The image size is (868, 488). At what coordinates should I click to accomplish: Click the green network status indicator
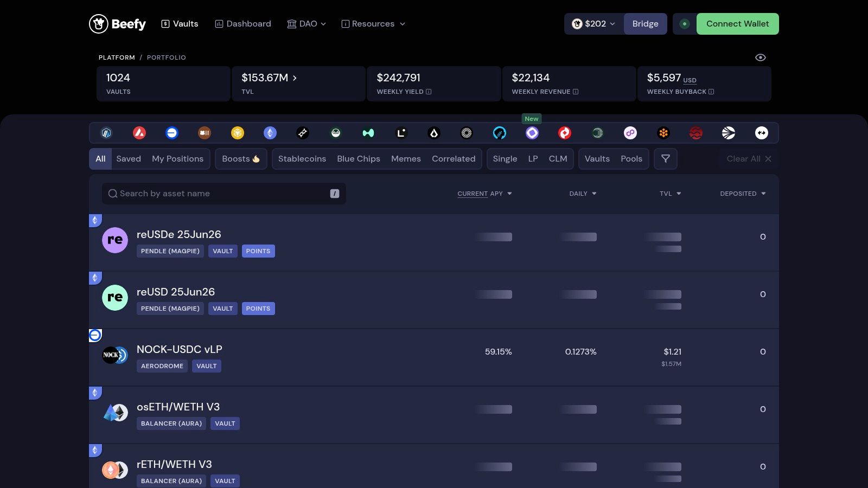pos(685,24)
